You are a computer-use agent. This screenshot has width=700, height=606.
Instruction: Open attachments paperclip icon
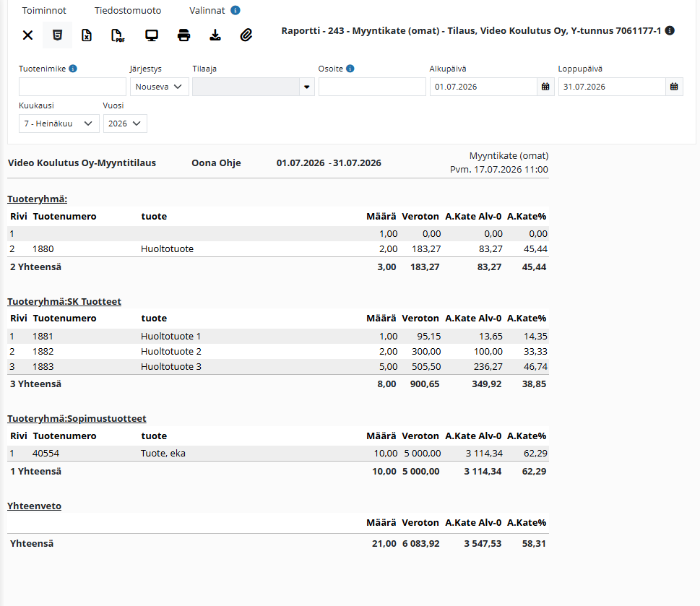tap(246, 35)
